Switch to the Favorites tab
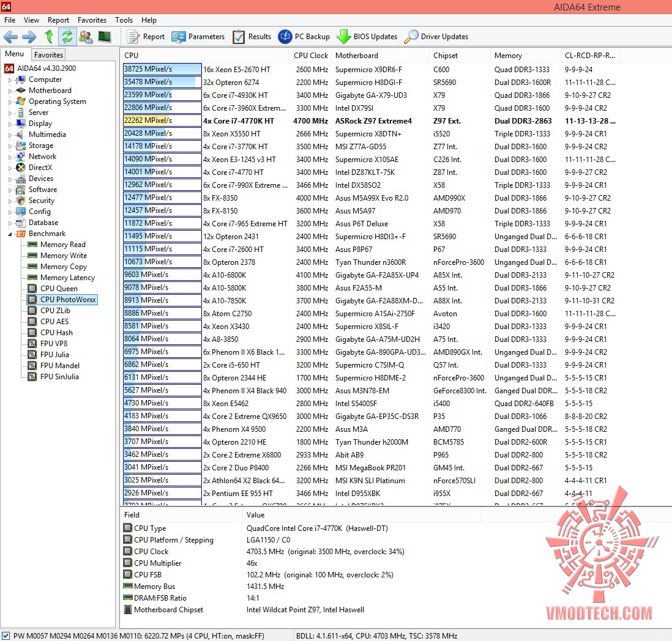 48,55
